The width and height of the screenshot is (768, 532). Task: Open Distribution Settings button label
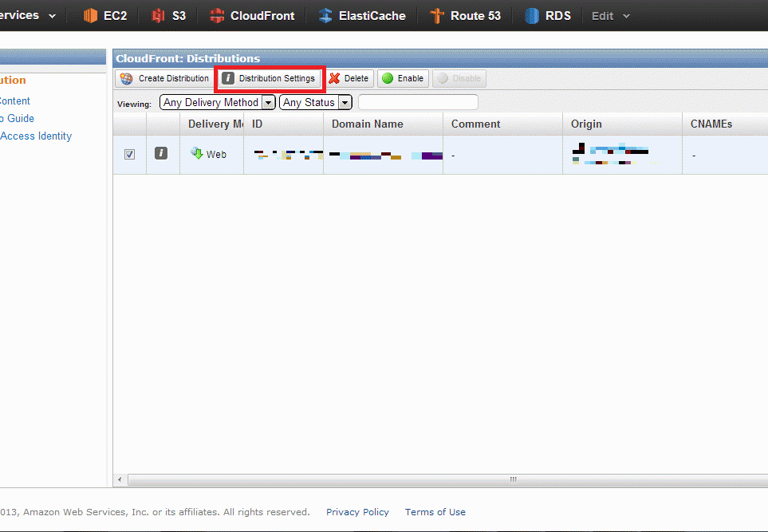277,78
